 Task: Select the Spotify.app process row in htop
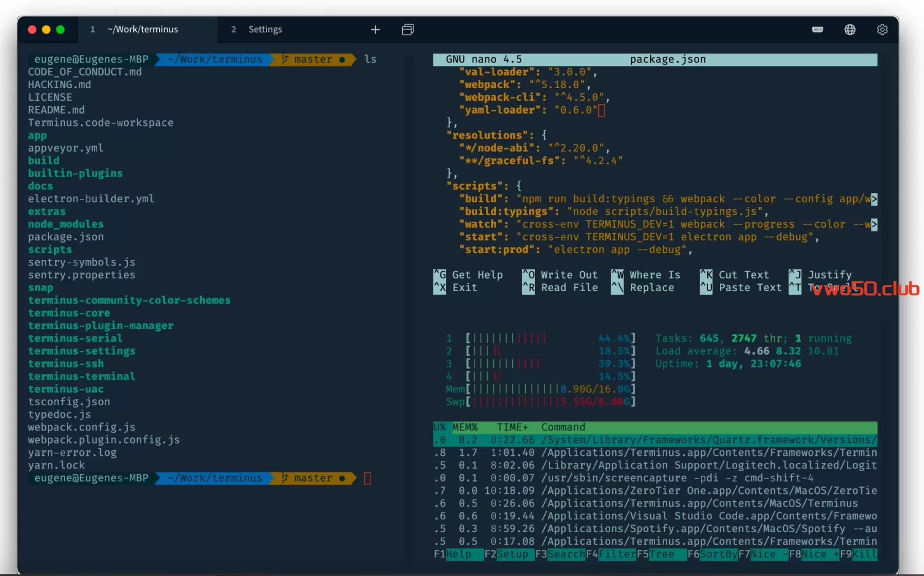coord(655,529)
